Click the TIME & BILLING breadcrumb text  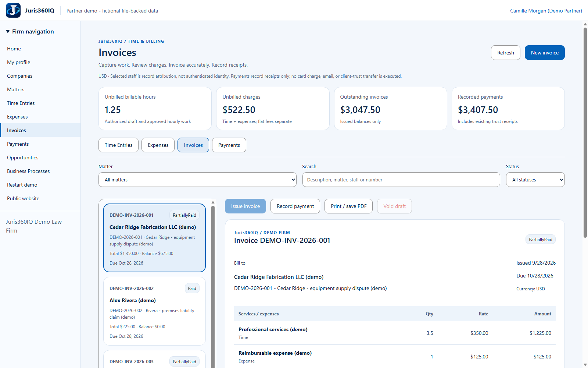click(146, 41)
